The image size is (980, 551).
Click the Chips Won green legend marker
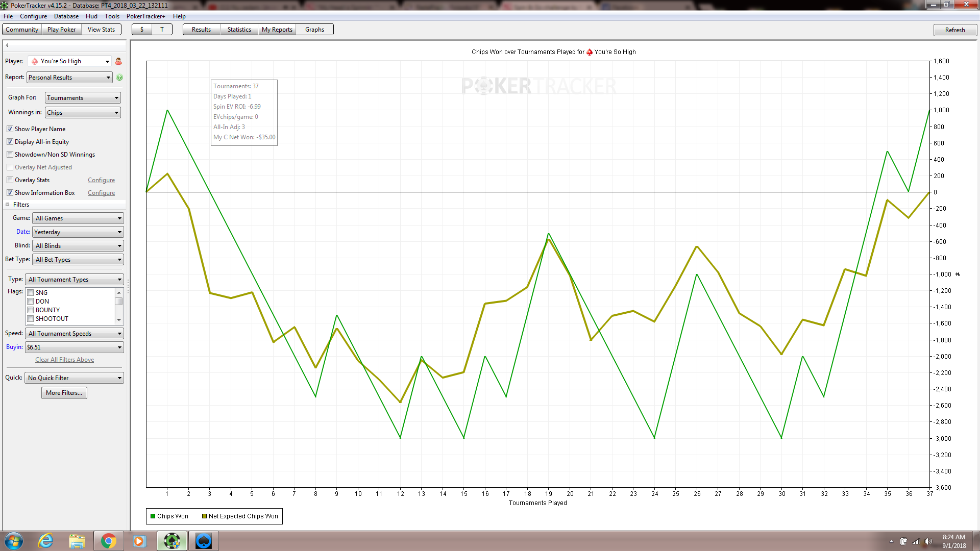[x=153, y=516]
